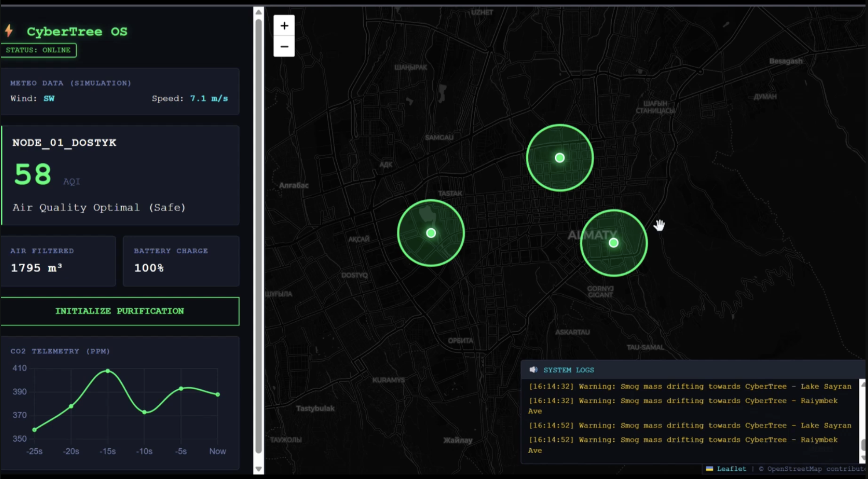Viewport: 868px width, 479px height.
Task: Click the CO2 TELEMETRY (PPM) heading
Action: pos(60,351)
